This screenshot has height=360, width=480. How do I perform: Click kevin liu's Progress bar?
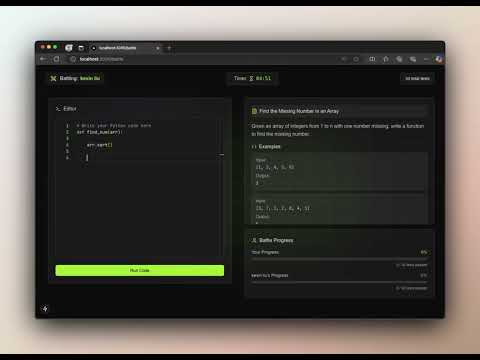pos(339,282)
